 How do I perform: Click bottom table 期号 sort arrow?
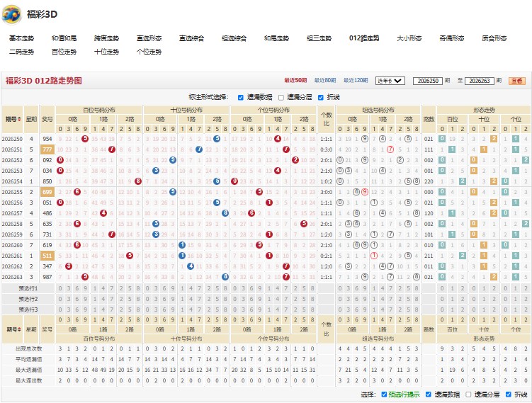19,329
